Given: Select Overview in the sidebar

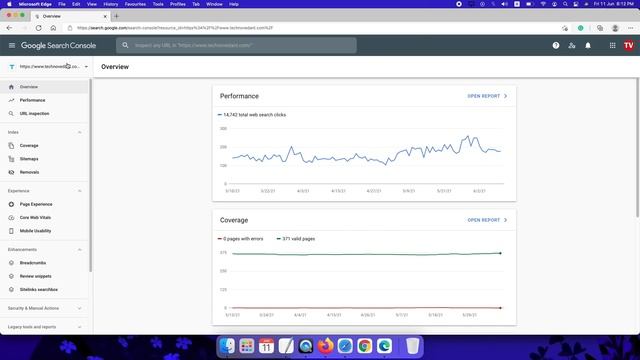Looking at the screenshot, I should [x=44, y=87].
